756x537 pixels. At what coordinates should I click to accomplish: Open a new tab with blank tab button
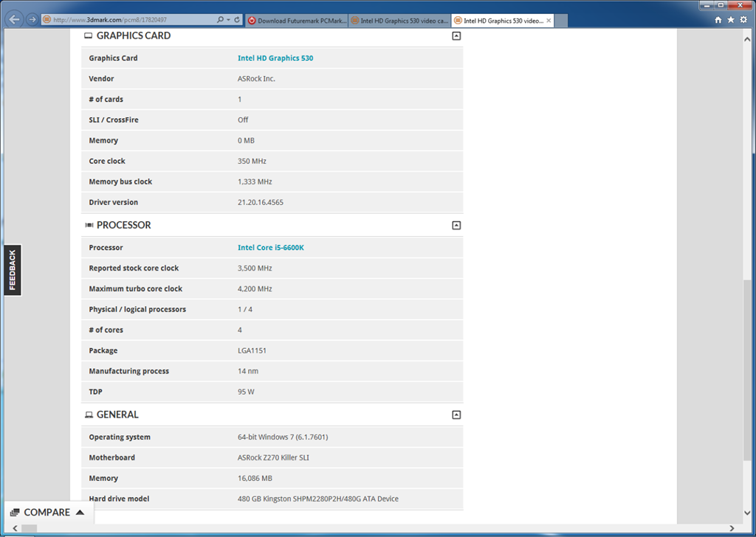pos(561,20)
